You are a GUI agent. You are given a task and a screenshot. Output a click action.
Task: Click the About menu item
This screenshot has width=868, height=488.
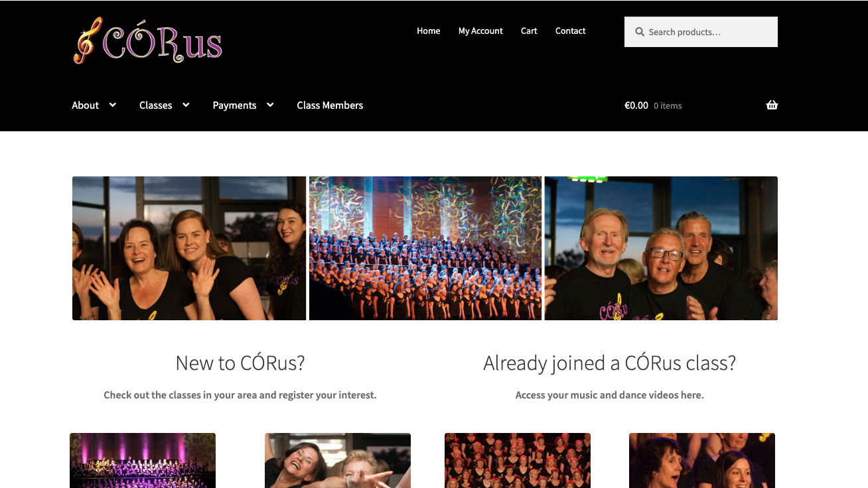click(85, 105)
